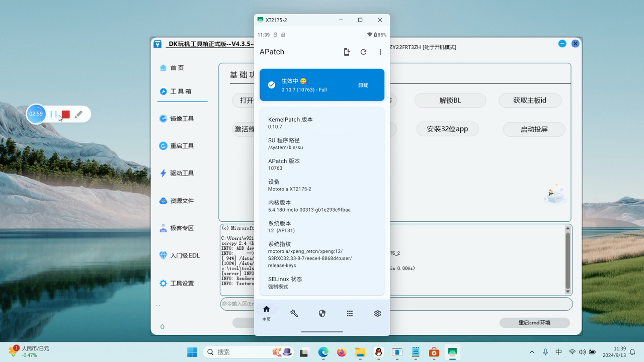This screenshot has height=362, width=644.
Task: Open the Windows Start menu
Action: [x=192, y=352]
